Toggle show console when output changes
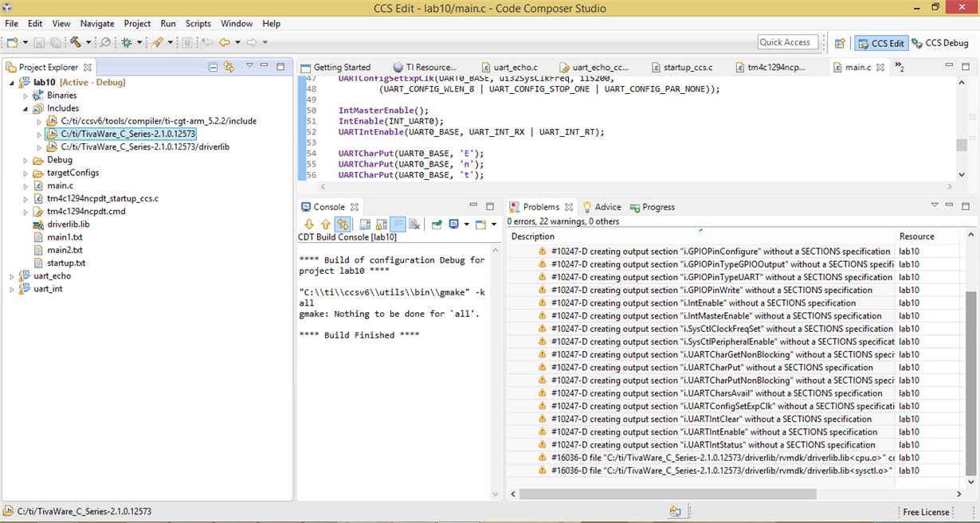 (x=365, y=224)
